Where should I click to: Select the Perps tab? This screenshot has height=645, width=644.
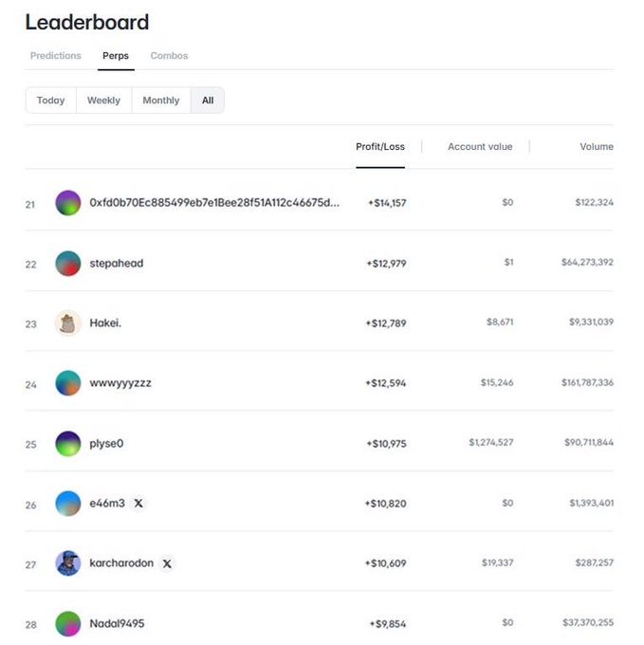coord(116,56)
